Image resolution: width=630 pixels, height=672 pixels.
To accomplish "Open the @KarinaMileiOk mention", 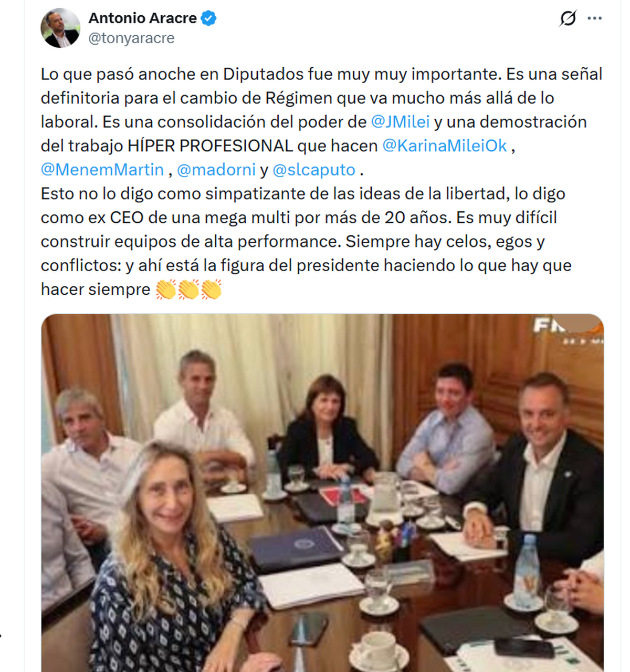I will pos(445,146).
